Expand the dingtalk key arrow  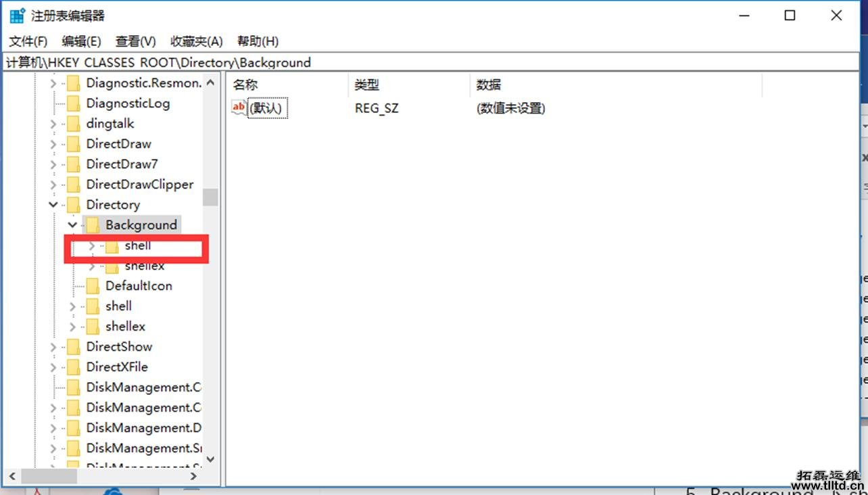point(53,123)
